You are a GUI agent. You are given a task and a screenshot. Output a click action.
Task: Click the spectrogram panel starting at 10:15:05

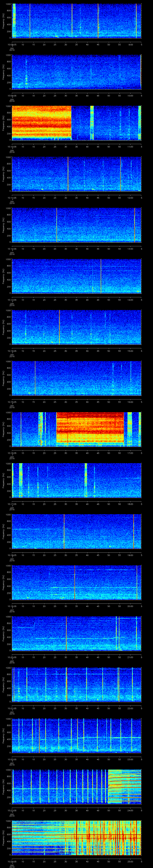77,378
